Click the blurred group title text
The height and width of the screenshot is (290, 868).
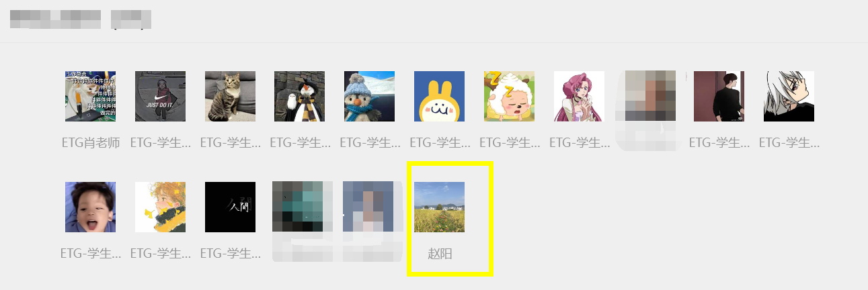tap(81, 19)
